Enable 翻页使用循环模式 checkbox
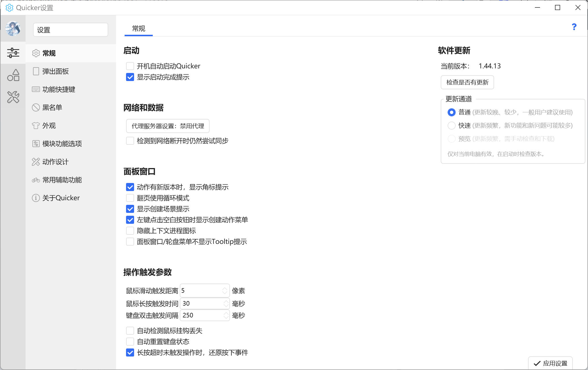 [x=130, y=198]
